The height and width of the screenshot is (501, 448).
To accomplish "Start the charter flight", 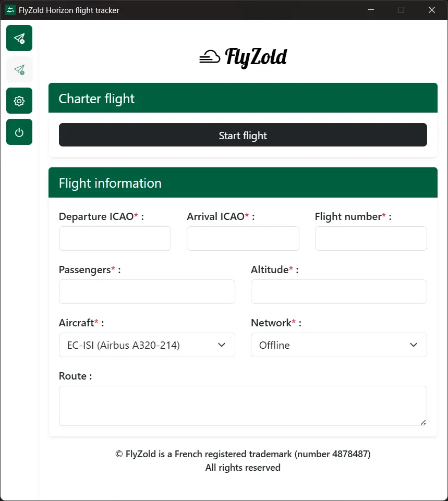I will click(x=243, y=135).
